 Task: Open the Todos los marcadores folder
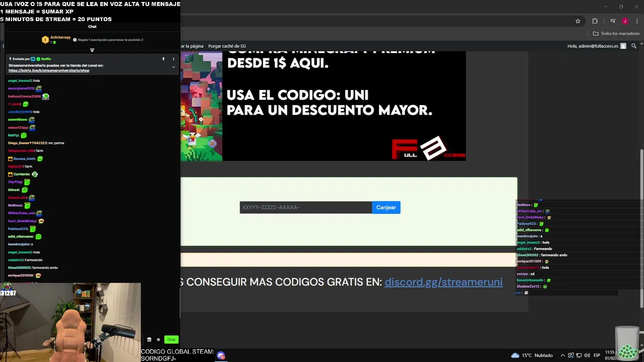[616, 34]
